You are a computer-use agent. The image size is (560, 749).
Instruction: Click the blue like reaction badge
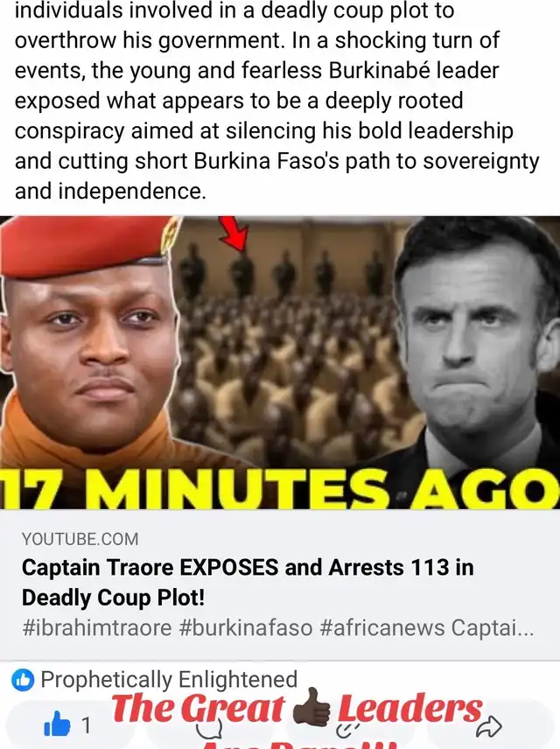point(23,680)
